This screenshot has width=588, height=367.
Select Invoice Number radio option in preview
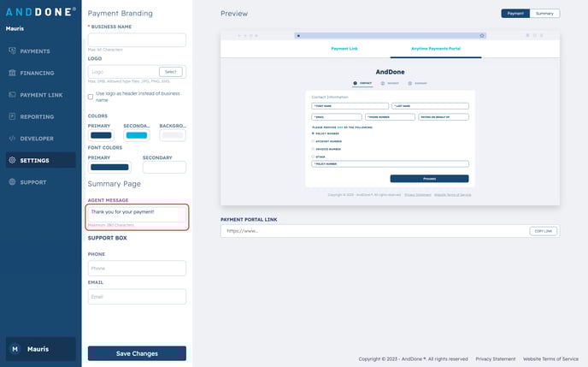(313, 149)
